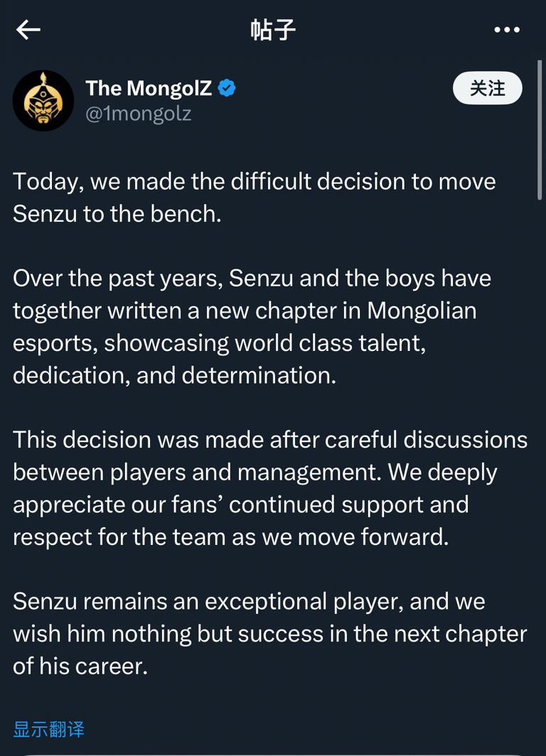Screen dimensions: 546x756
Task: Toggle follow state for The MongolZ
Action: [x=487, y=88]
